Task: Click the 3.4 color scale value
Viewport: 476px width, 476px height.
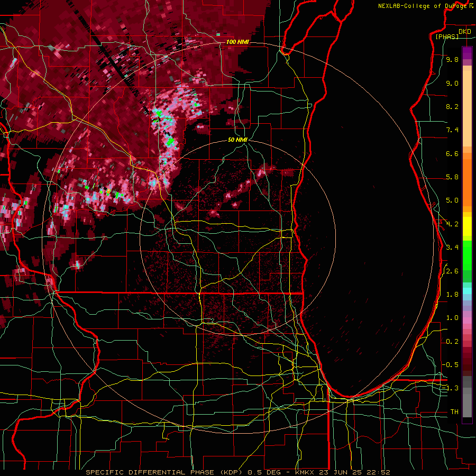Action: [x=452, y=248]
